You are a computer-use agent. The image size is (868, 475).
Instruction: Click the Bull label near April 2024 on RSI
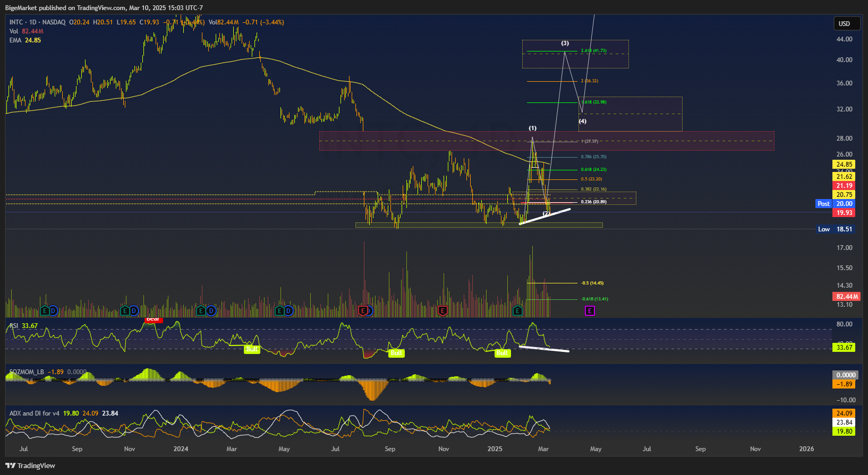tap(252, 349)
